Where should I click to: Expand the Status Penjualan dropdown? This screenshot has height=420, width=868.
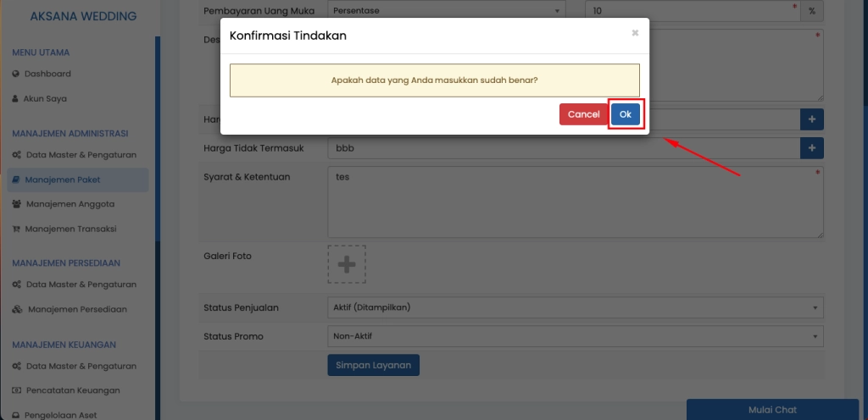coord(575,307)
